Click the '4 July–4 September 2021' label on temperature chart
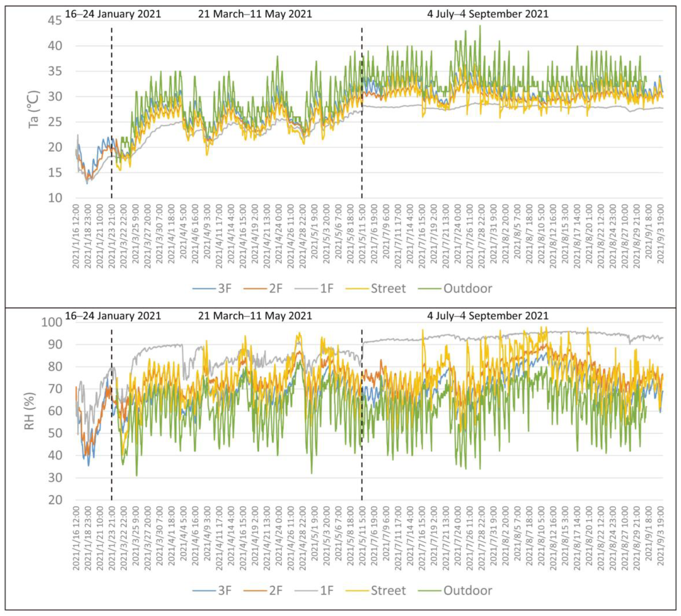The image size is (681, 616). [488, 14]
